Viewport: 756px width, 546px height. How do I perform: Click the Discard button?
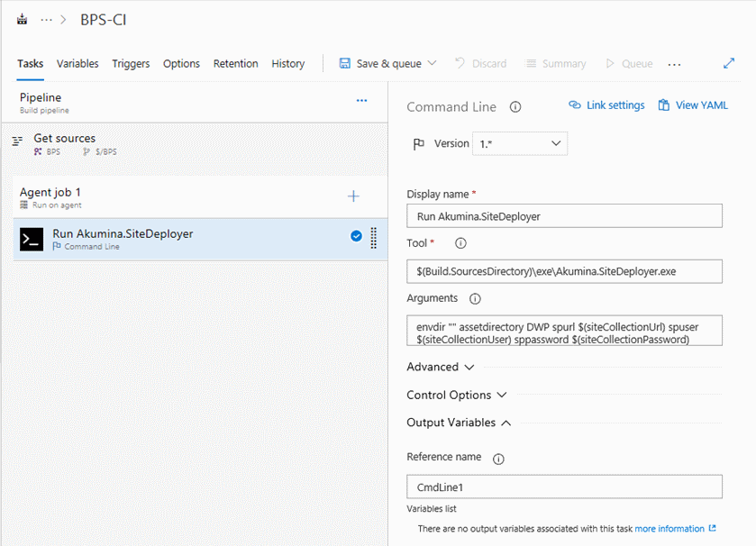click(480, 64)
